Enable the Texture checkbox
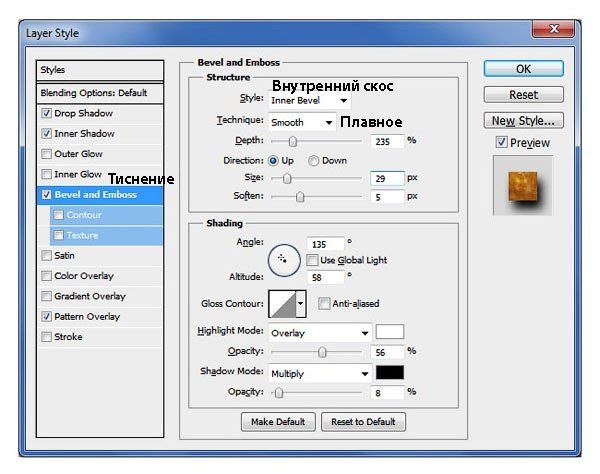Viewport: 600px width, 474px height. pos(59,235)
